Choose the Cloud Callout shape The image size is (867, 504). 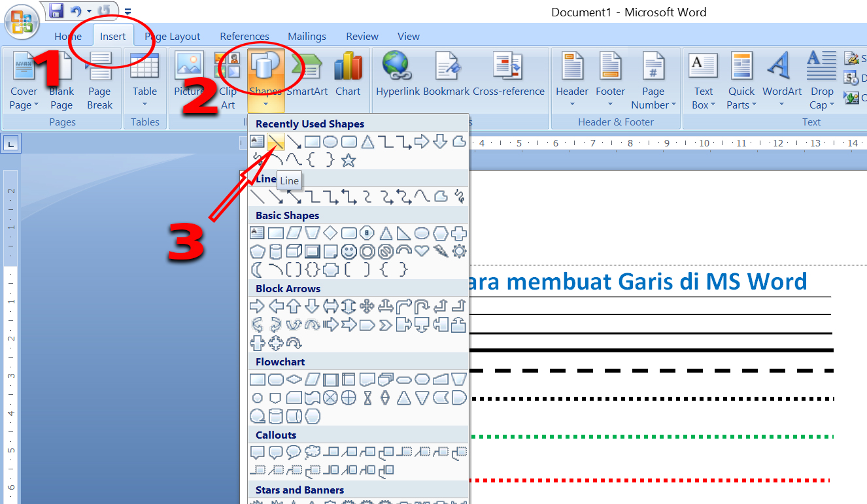pyautogui.click(x=313, y=452)
